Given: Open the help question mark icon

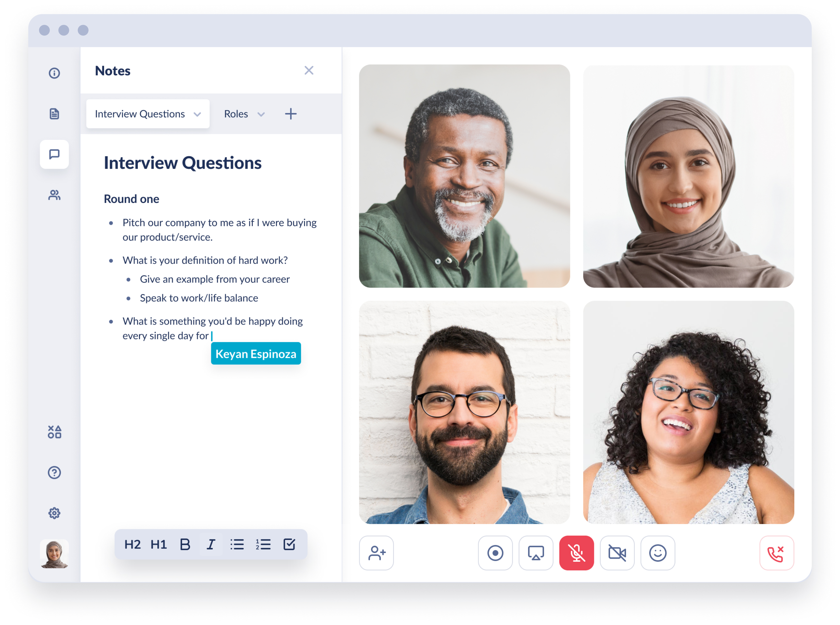Looking at the screenshot, I should click(x=54, y=473).
